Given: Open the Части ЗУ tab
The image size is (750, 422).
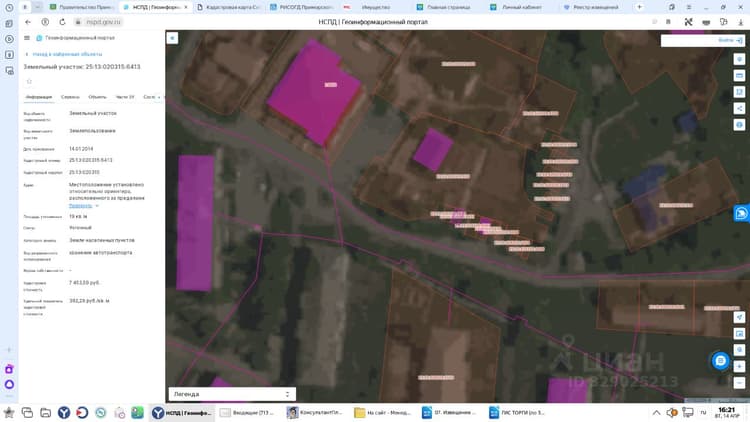Looking at the screenshot, I should point(125,97).
